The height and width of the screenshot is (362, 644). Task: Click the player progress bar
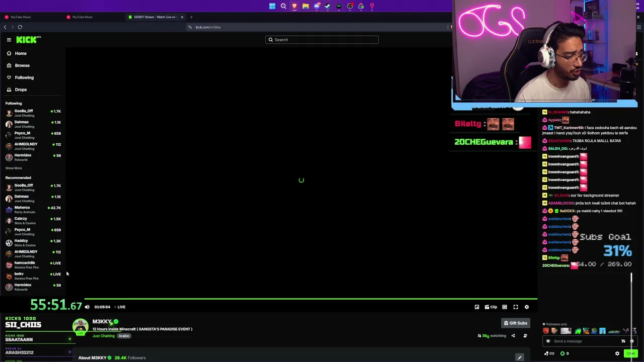pos(310,299)
